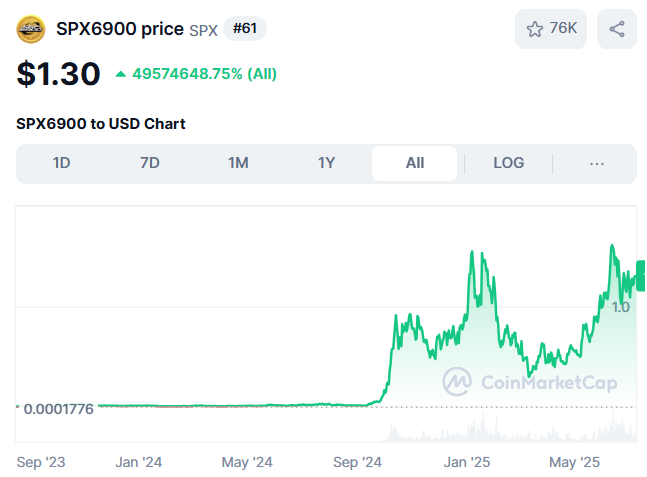Click the May '25 date on x-axis

(574, 462)
